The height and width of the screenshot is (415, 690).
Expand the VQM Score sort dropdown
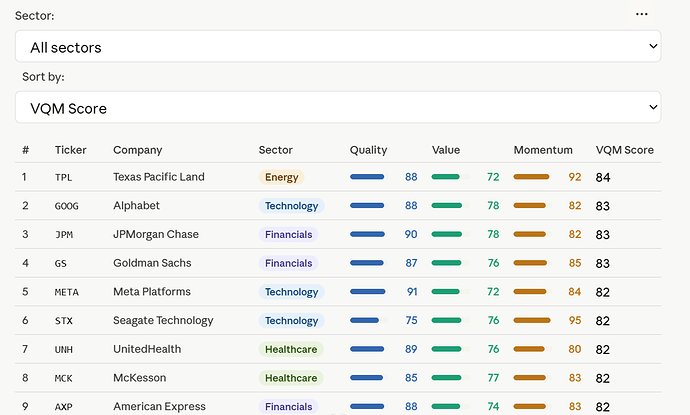(338, 107)
